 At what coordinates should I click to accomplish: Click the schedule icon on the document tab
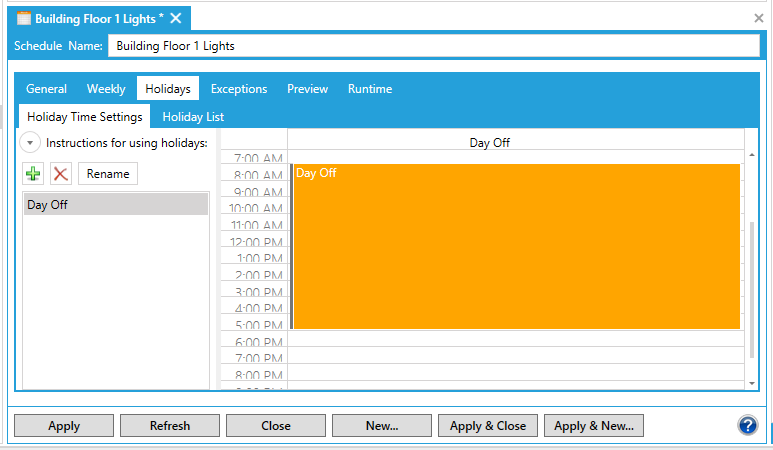click(24, 19)
